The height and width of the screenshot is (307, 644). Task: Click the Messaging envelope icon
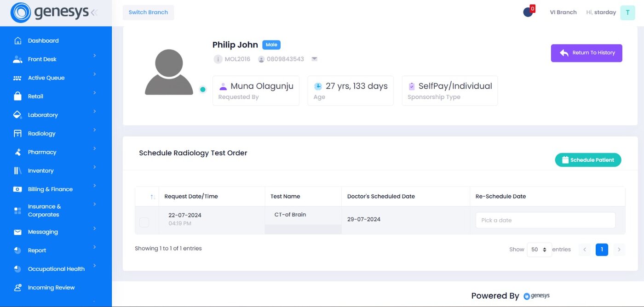(x=17, y=232)
